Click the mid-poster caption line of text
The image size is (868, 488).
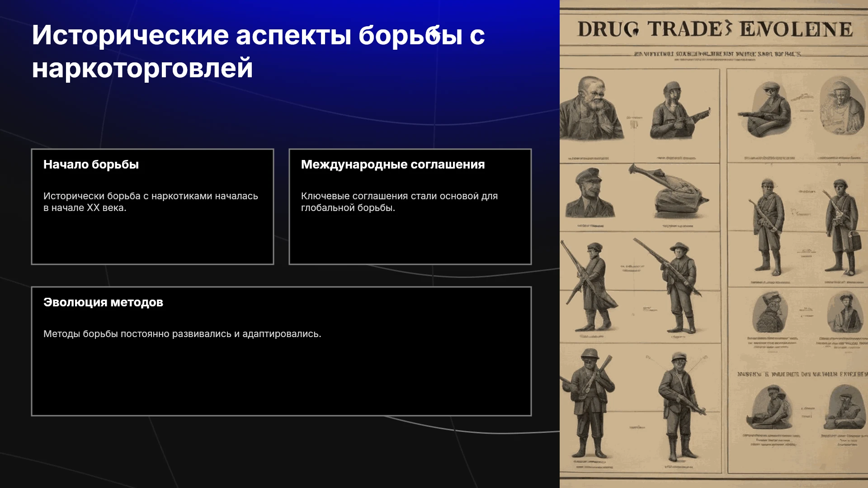[802, 374]
